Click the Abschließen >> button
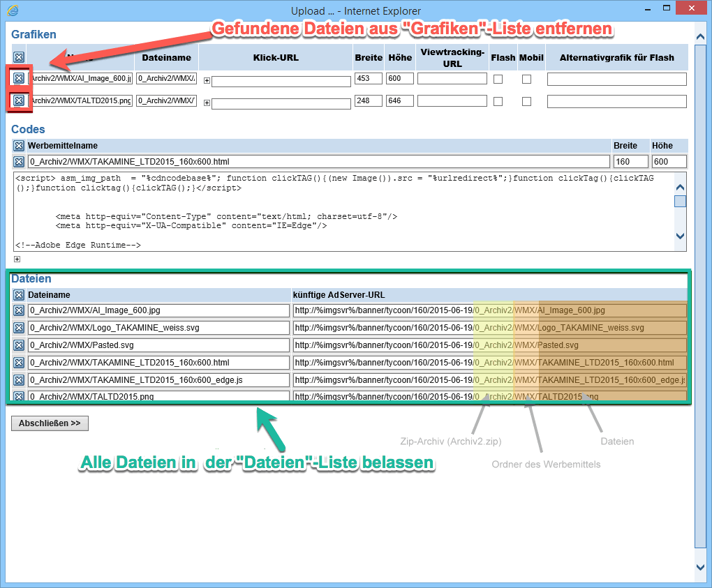 [50, 423]
